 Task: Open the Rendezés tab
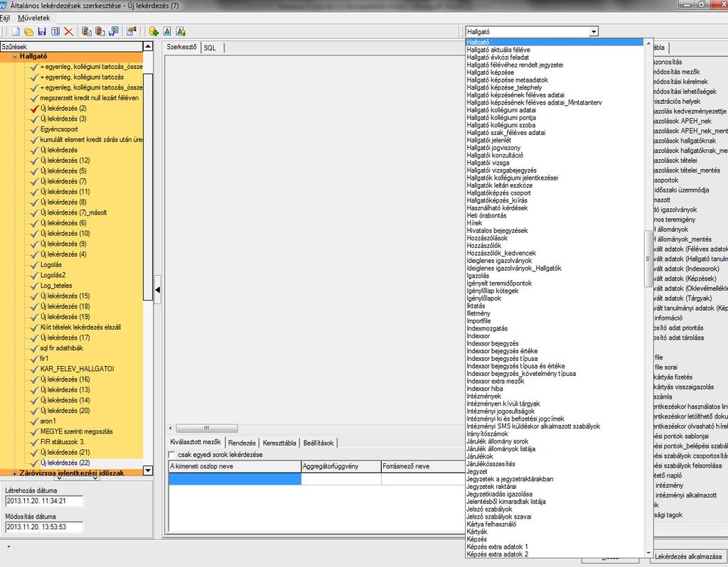click(x=242, y=443)
